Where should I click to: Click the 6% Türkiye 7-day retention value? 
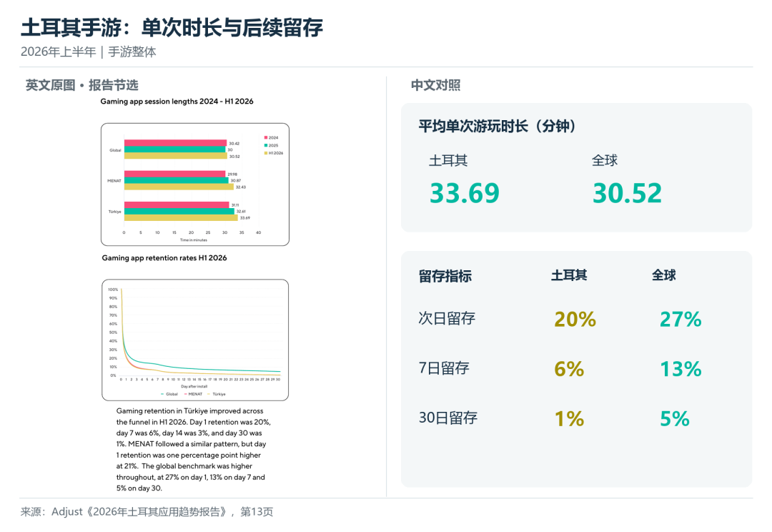click(569, 369)
